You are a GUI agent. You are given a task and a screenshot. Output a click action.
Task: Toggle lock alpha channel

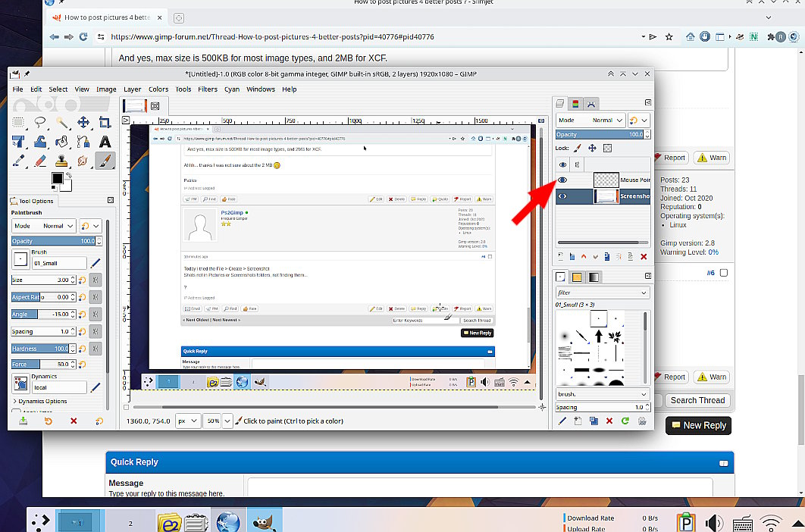pos(607,148)
